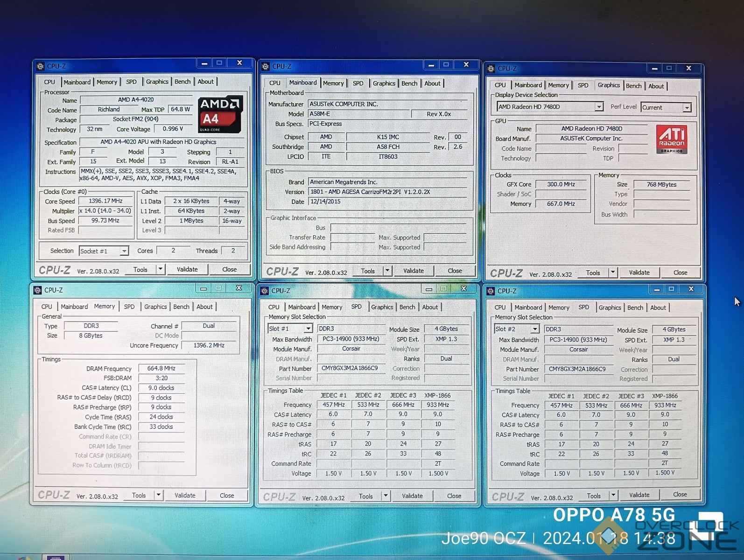Screen dimensions: 744x560
Task: Click the AMD A4 processor logo
Action: 220,114
